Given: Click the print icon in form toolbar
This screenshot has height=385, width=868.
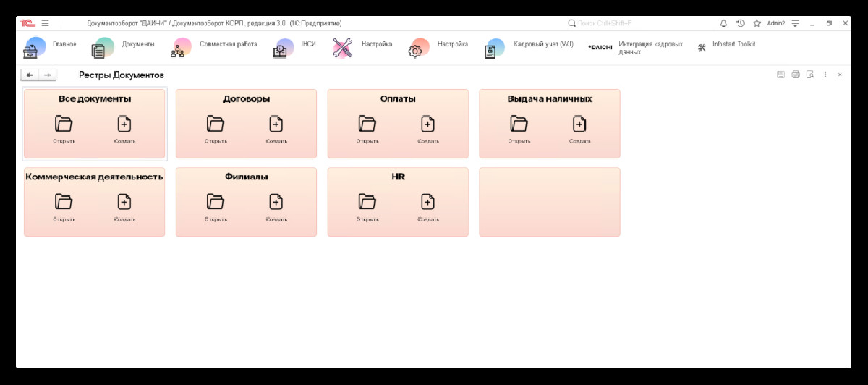Looking at the screenshot, I should click(796, 75).
